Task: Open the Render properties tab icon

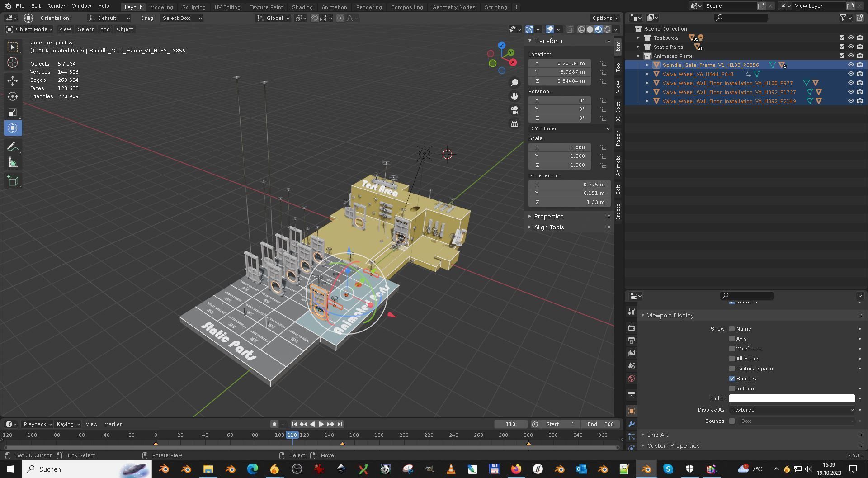Action: [632, 327]
